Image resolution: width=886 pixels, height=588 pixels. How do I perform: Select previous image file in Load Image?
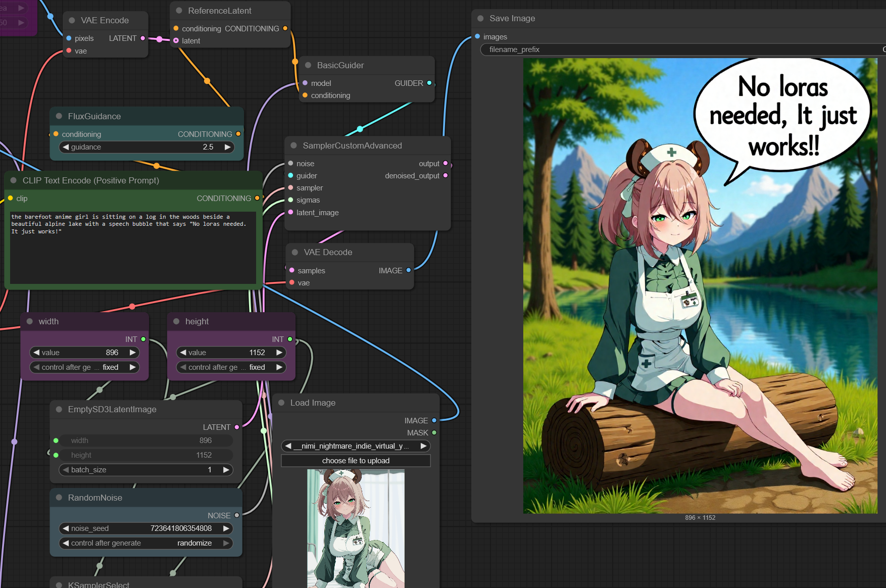288,446
